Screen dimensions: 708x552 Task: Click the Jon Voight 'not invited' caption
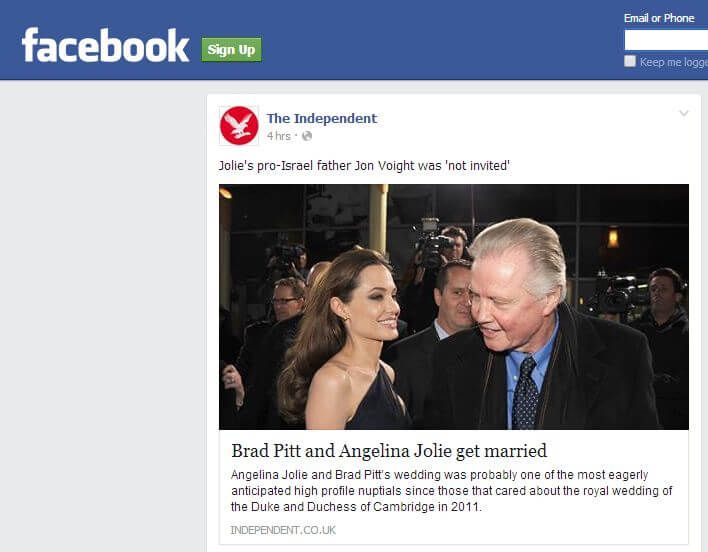364,166
